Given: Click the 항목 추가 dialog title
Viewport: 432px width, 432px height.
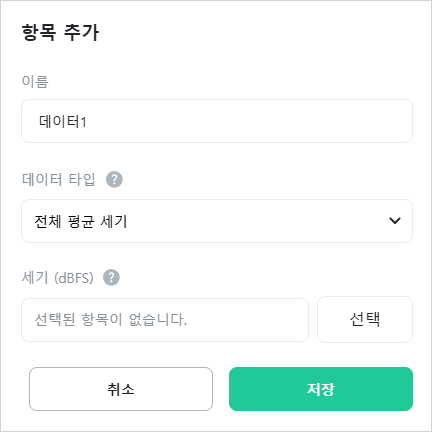Looking at the screenshot, I should (60, 33).
